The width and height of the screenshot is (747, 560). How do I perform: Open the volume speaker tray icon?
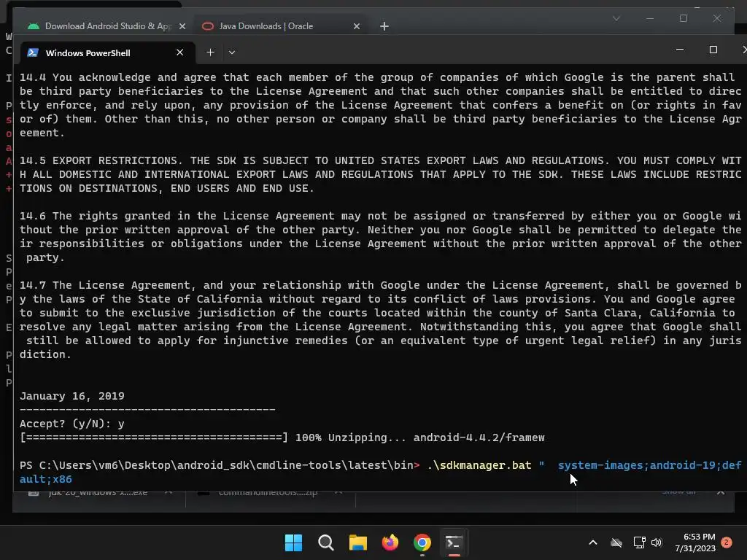point(657,542)
